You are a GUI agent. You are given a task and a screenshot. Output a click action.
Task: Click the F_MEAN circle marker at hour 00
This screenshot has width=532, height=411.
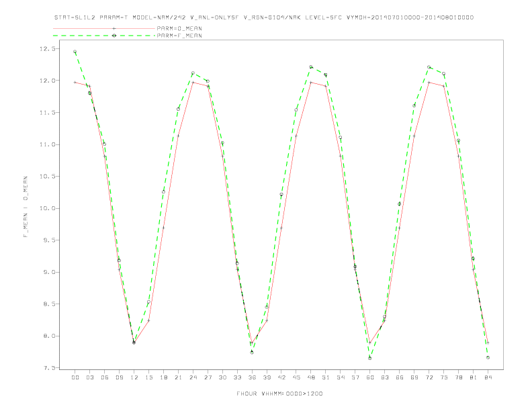(x=75, y=52)
